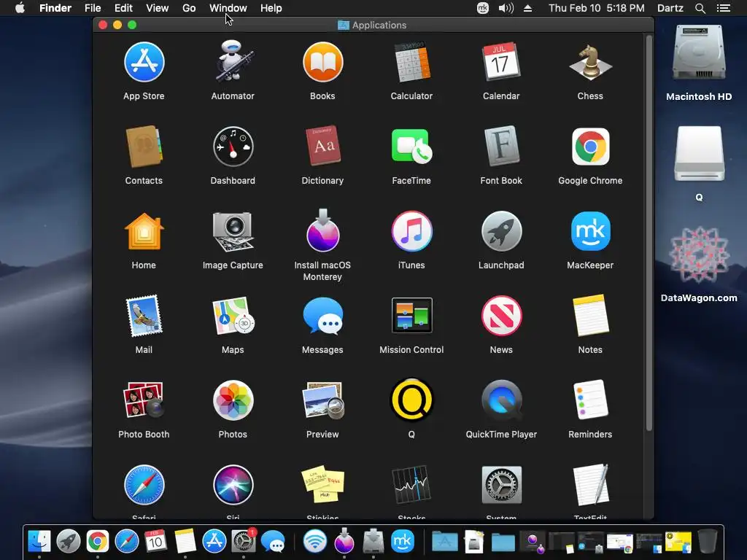Viewport: 747px width, 560px height.
Task: Select the Reminders app icon
Action: tap(590, 400)
